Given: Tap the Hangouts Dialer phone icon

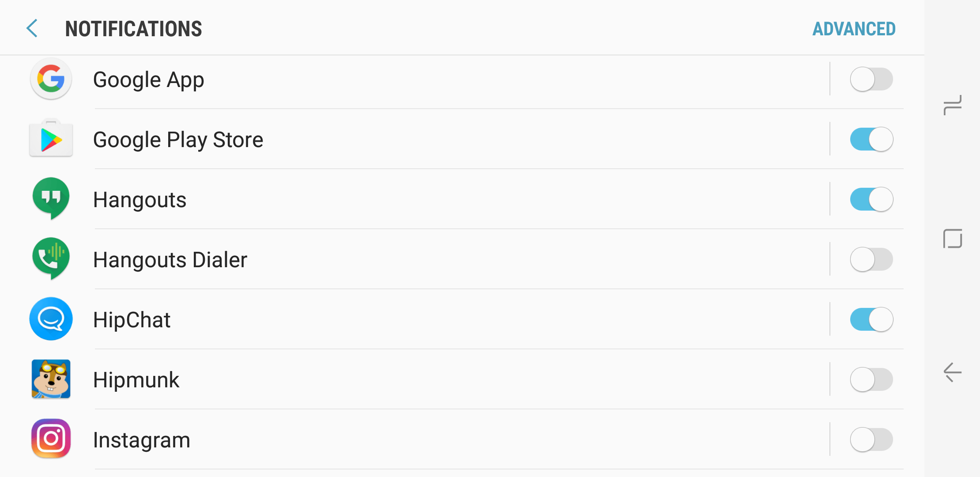Looking at the screenshot, I should tap(51, 259).
